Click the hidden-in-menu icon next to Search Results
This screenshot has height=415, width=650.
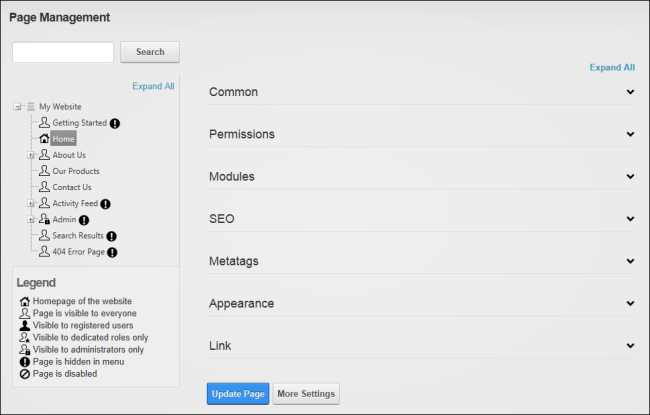[x=112, y=236]
